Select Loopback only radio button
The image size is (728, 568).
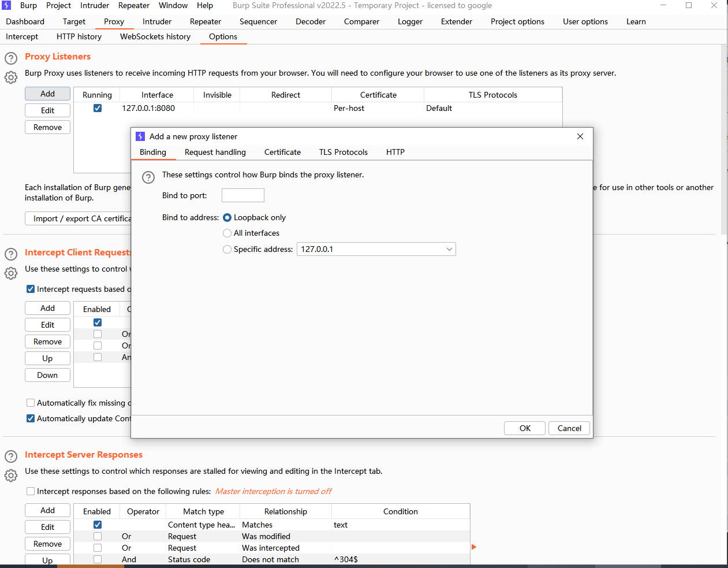click(x=227, y=218)
